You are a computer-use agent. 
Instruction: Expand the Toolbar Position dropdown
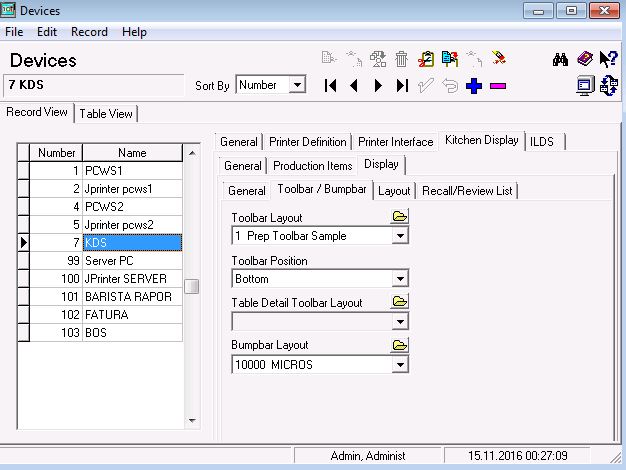(400, 279)
